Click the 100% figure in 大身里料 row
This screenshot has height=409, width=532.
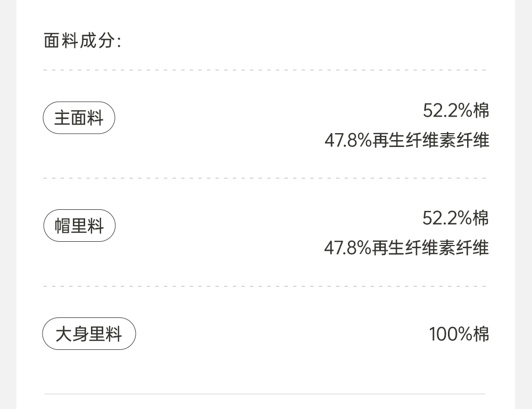[x=451, y=334]
